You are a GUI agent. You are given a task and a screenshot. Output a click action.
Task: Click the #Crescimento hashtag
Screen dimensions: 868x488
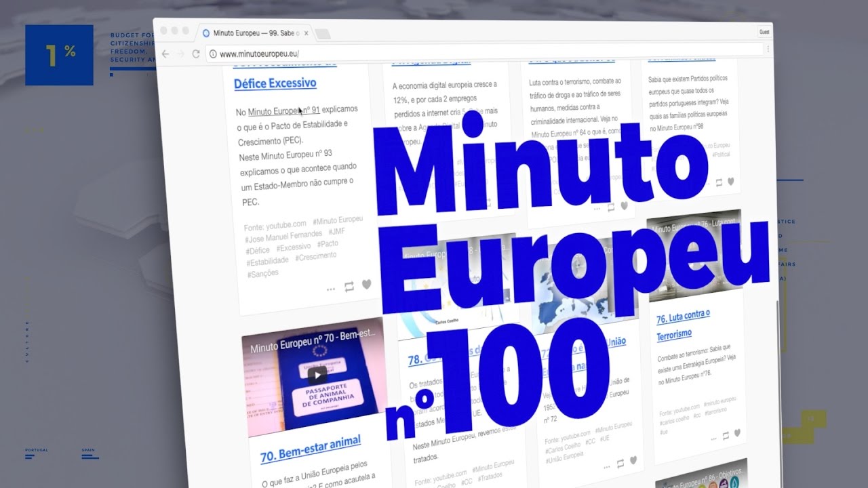click(x=316, y=257)
